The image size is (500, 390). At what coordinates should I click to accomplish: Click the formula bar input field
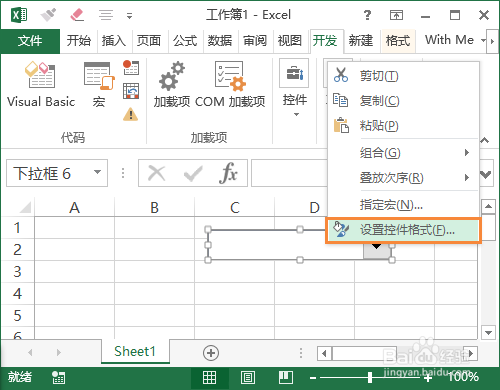tap(289, 173)
